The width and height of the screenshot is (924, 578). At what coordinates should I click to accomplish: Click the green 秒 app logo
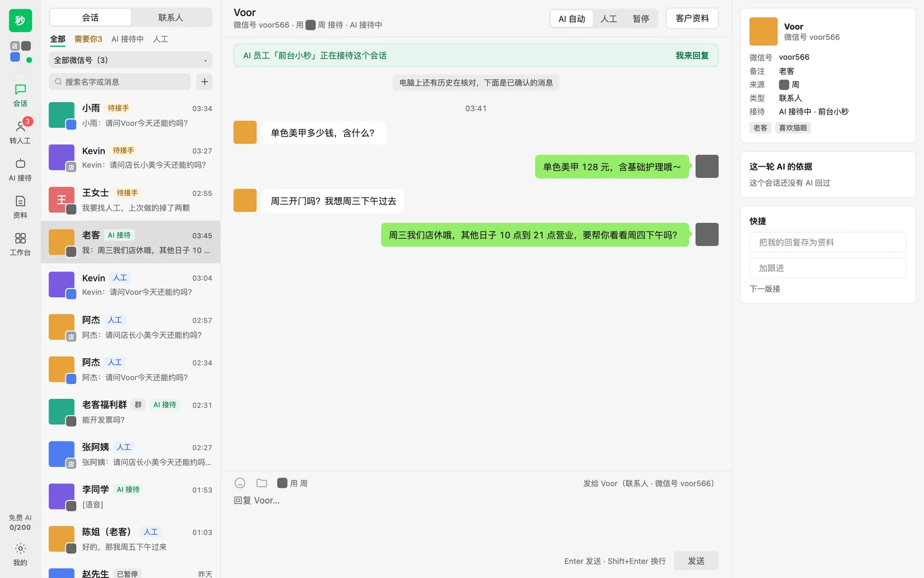click(x=20, y=21)
